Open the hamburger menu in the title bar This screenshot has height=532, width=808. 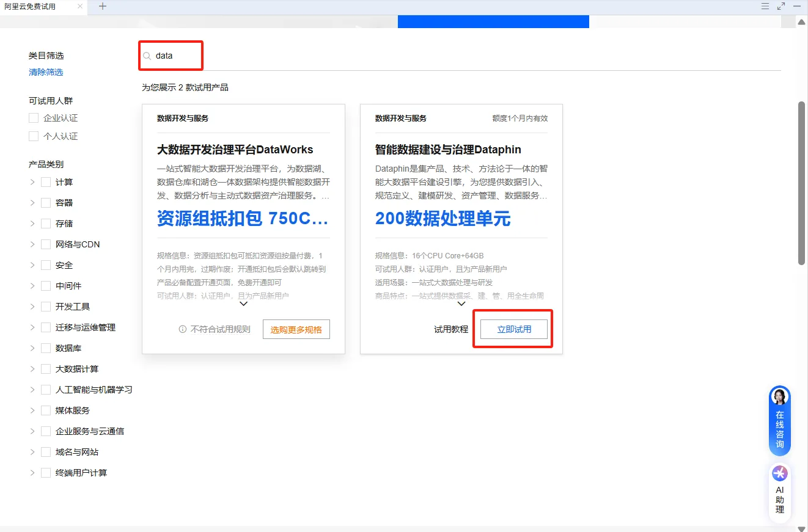pos(765,6)
